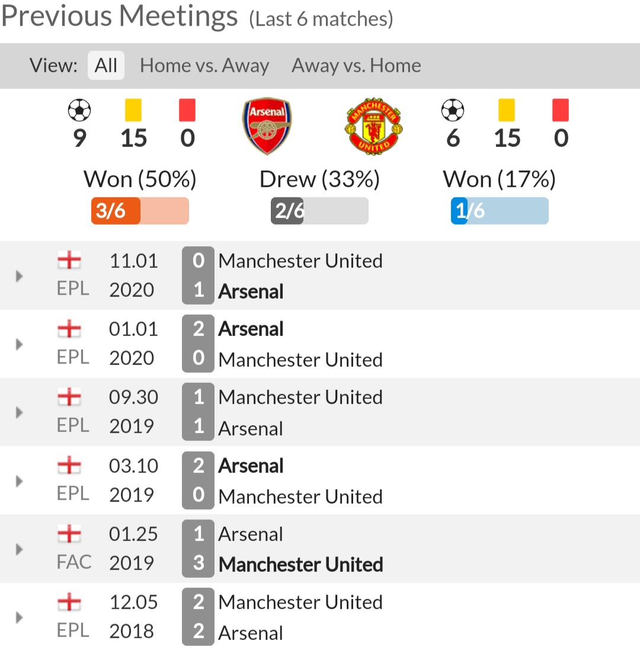640x672 pixels.
Task: Click the Manchester United club crest
Action: 373,126
